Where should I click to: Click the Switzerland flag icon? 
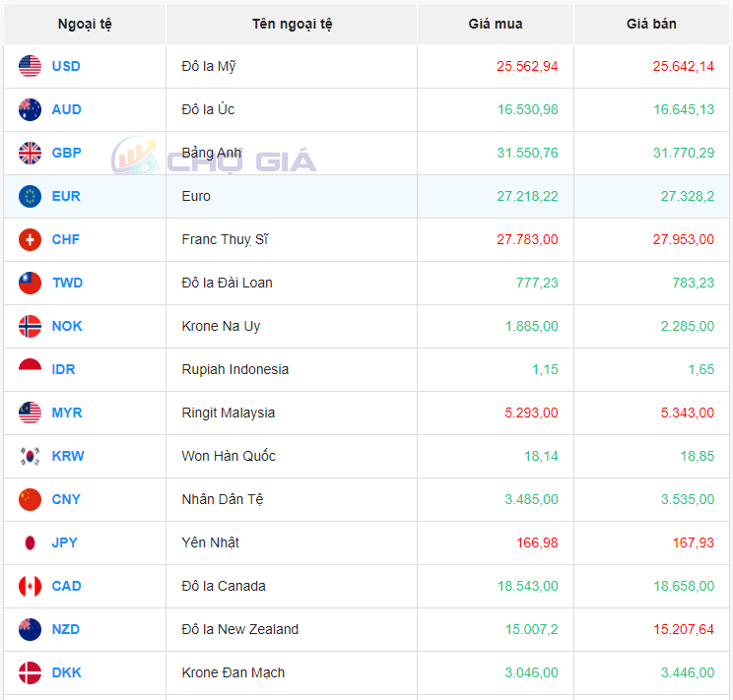30,239
